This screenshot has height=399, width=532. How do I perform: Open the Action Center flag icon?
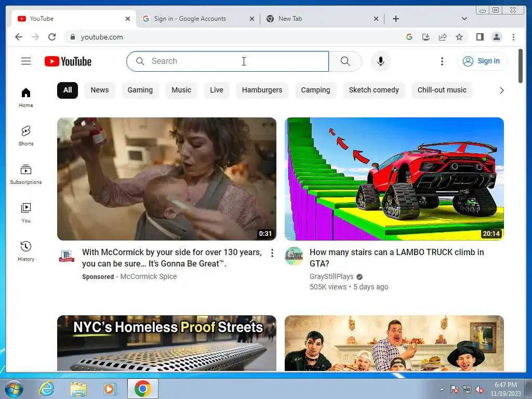coord(454,390)
